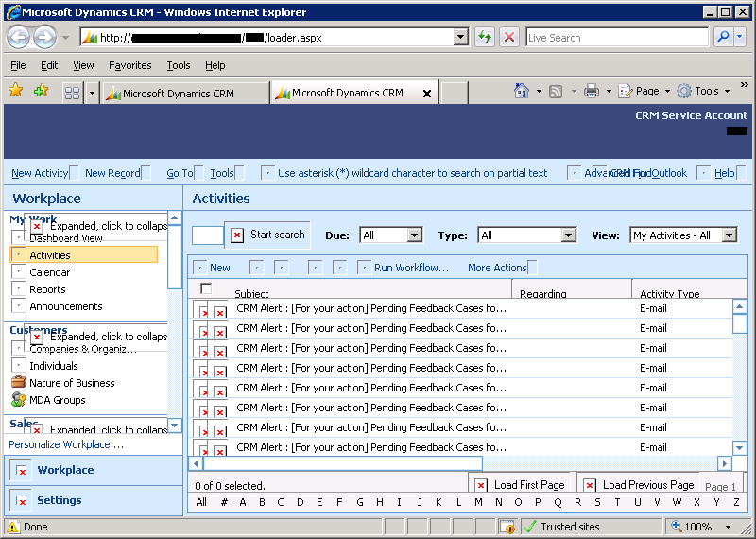Open a new blank browser tab
756x539 pixels.
click(x=455, y=93)
